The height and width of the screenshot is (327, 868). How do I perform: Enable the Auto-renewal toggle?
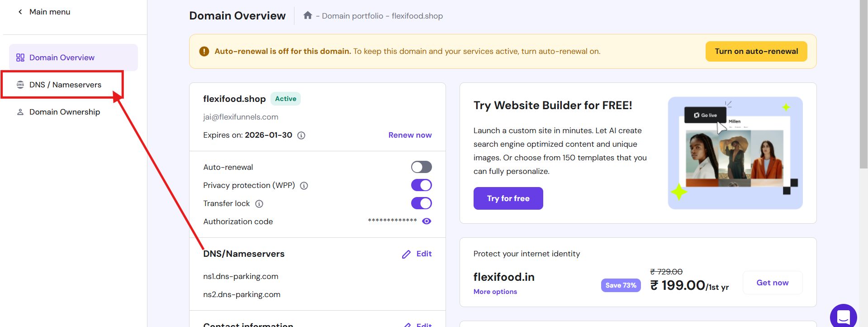point(421,167)
